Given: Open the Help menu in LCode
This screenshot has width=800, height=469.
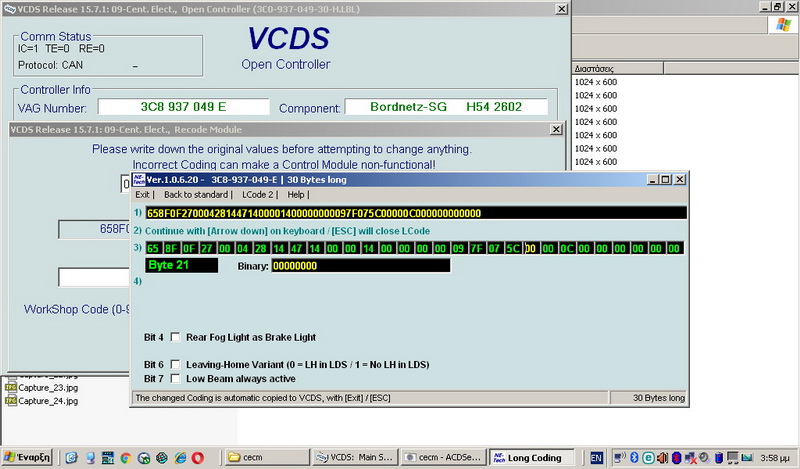Looking at the screenshot, I should coord(295,194).
